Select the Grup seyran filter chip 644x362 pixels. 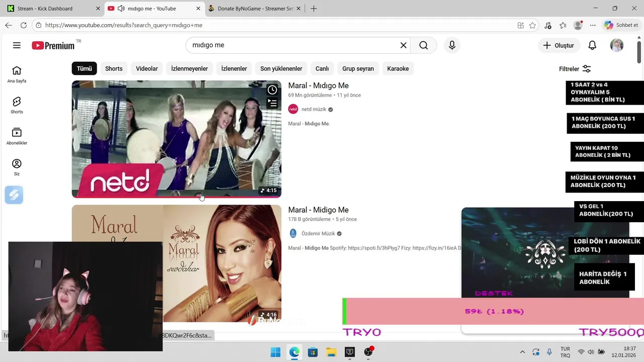click(358, 68)
